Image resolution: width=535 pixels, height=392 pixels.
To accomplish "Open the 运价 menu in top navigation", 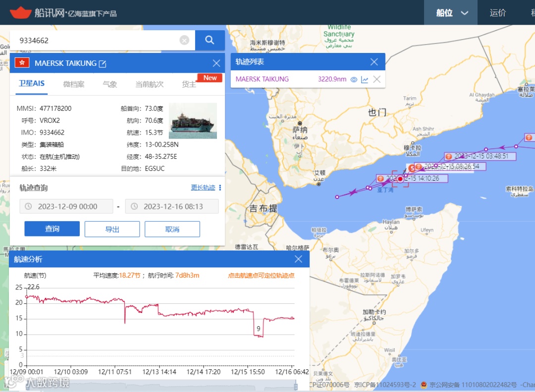I will pos(498,12).
